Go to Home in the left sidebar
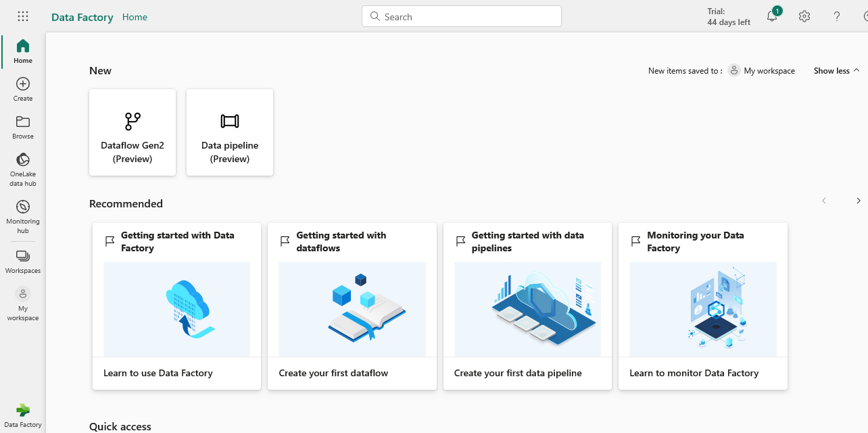The height and width of the screenshot is (433, 868). pos(23,51)
